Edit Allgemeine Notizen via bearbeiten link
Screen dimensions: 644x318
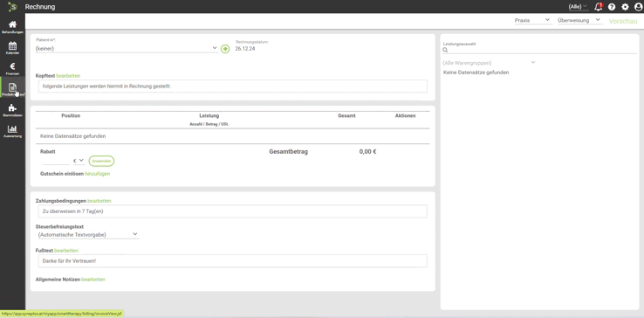pyautogui.click(x=93, y=280)
